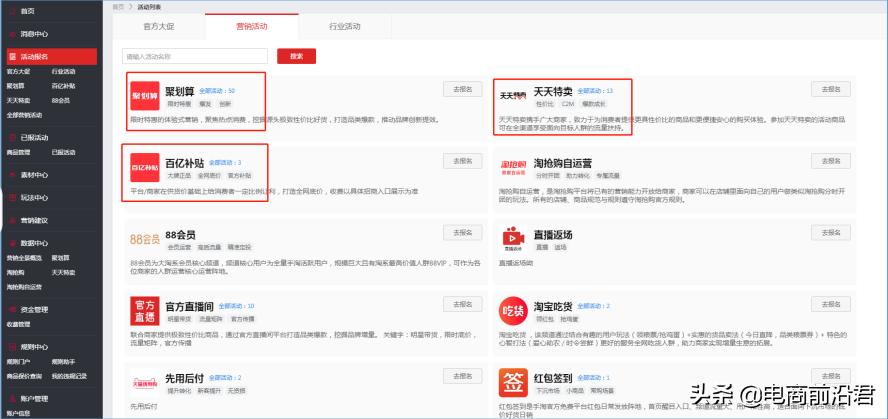Image resolution: width=888 pixels, height=419 pixels.
Task: Open 我的违规记录 in the sidebar
Action: [69, 376]
